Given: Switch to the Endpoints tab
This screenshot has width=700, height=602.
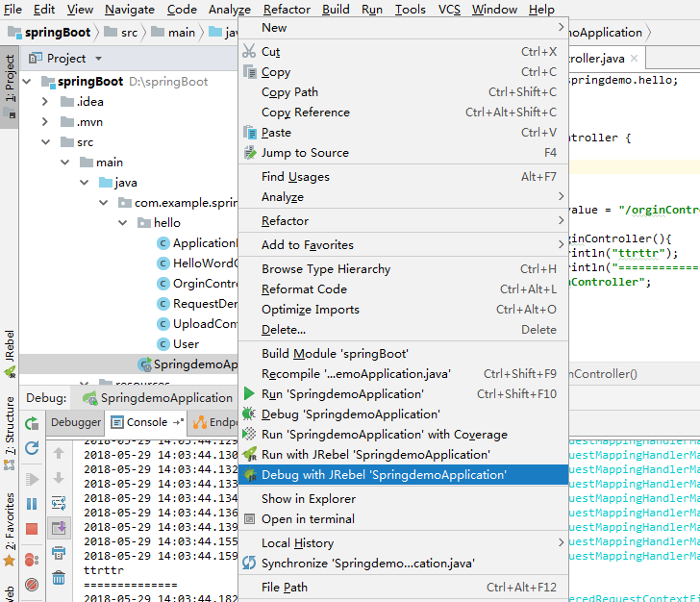Looking at the screenshot, I should 214,422.
